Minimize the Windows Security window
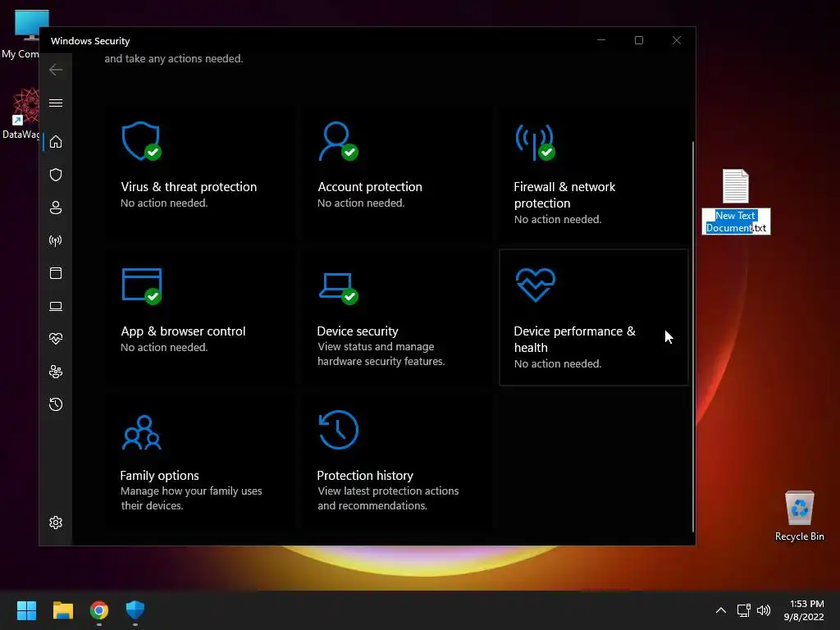The image size is (840, 630). pos(601,40)
